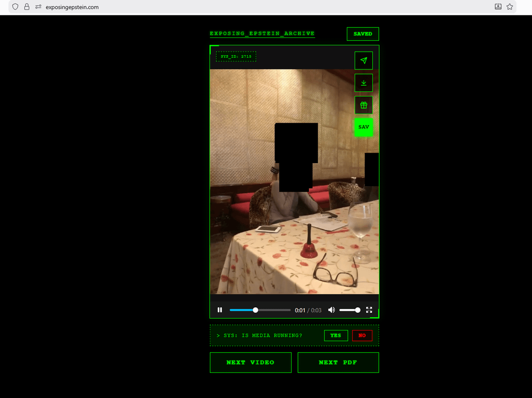Go to the NEXT VIDEO
This screenshot has width=532, height=398.
250,363
